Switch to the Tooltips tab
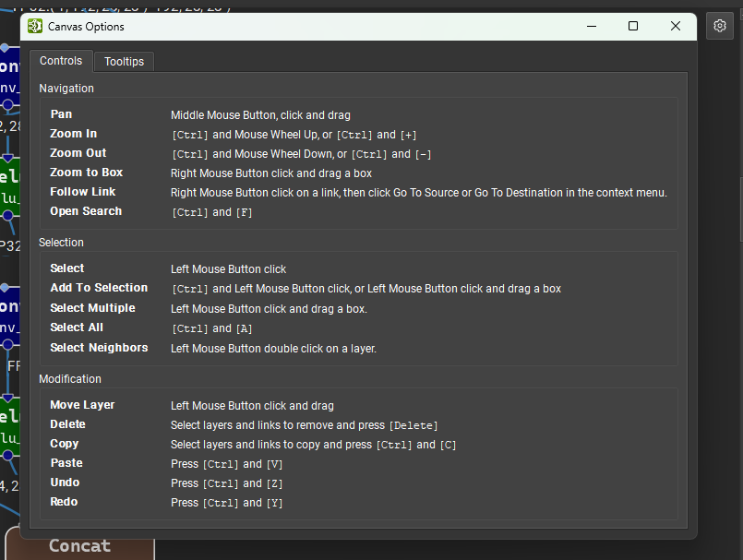743x560 pixels. 124,61
